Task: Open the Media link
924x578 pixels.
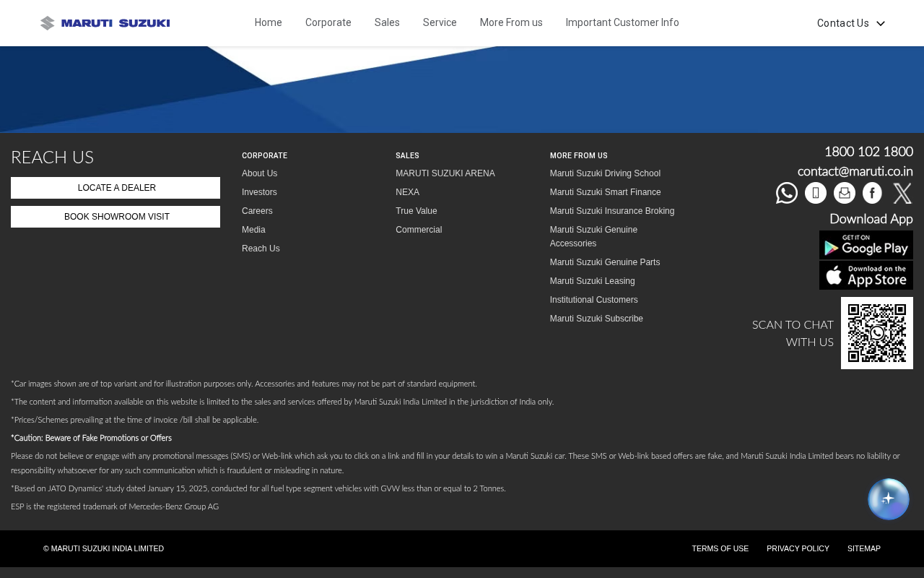Action: (x=253, y=230)
